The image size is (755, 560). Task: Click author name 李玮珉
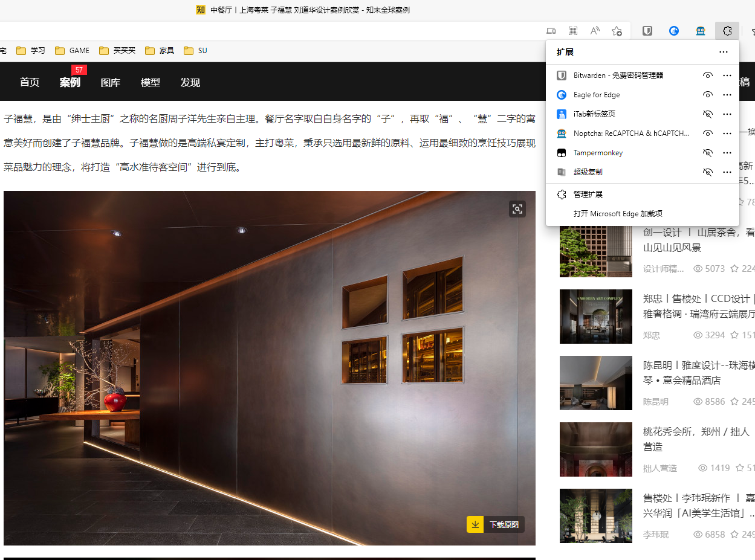click(x=656, y=535)
